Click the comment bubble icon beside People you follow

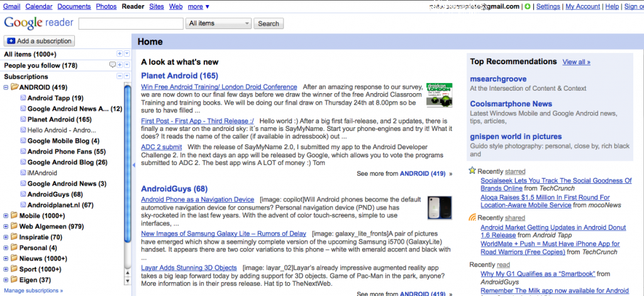113,65
